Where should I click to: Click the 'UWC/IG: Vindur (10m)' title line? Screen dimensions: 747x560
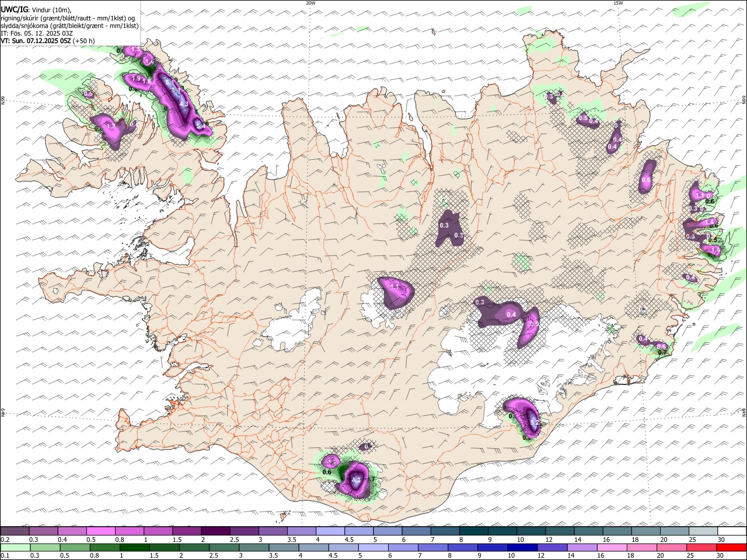click(x=36, y=10)
